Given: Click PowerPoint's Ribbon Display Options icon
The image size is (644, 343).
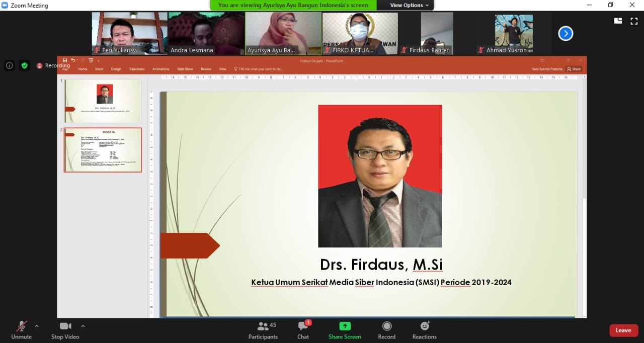Looking at the screenshot, I should pyautogui.click(x=541, y=61).
